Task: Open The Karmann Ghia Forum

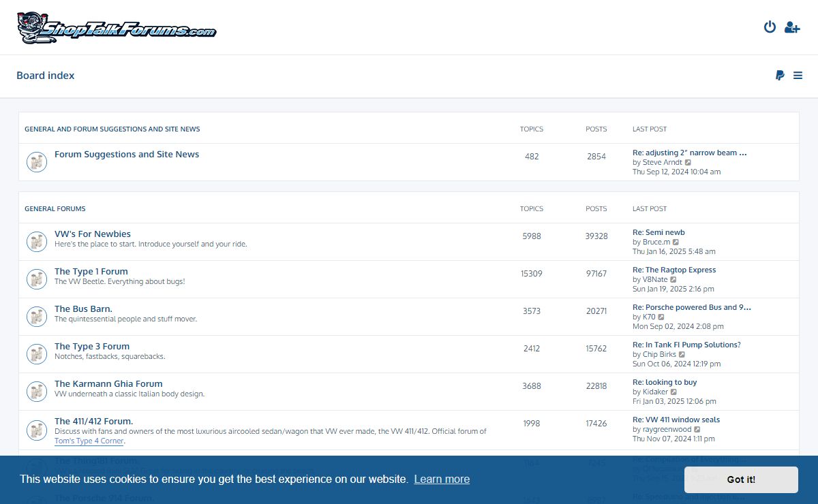Action: pyautogui.click(x=108, y=384)
